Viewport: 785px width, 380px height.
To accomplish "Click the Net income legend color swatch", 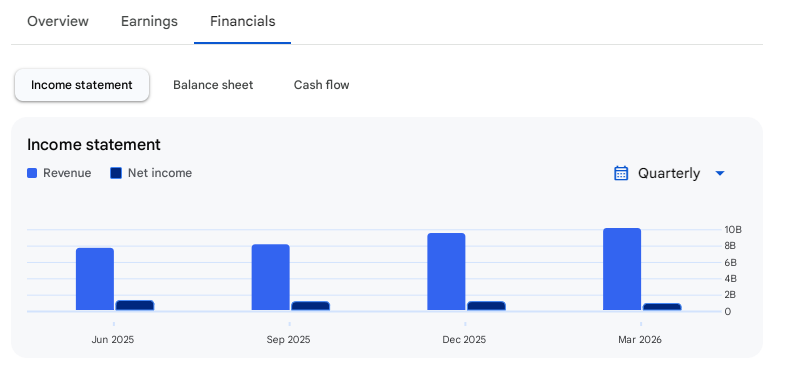I will (x=116, y=173).
